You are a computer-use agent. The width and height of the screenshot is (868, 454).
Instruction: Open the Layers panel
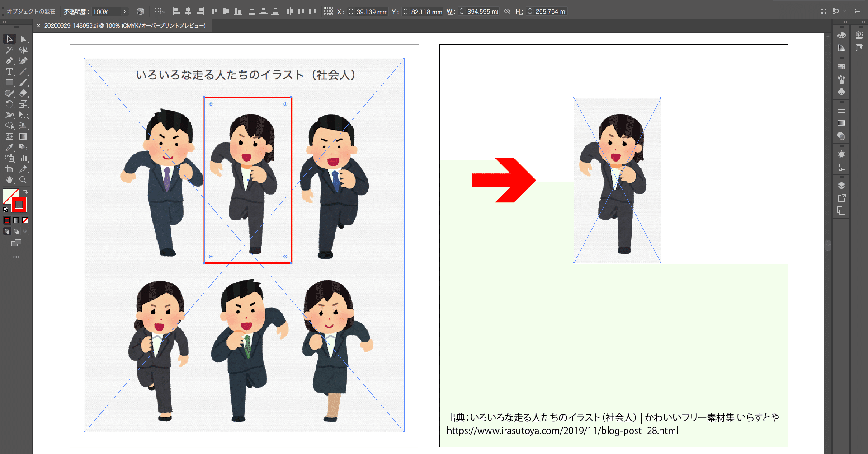coord(841,185)
